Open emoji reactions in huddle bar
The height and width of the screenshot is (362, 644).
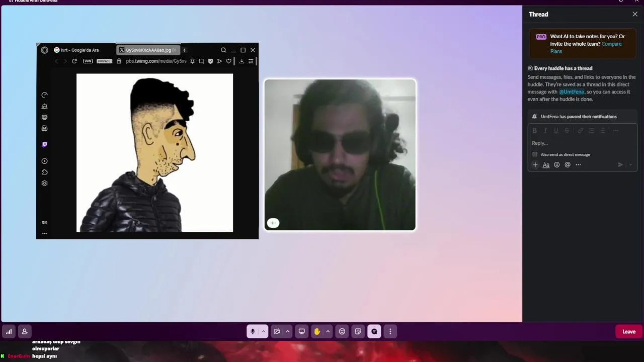pyautogui.click(x=342, y=331)
